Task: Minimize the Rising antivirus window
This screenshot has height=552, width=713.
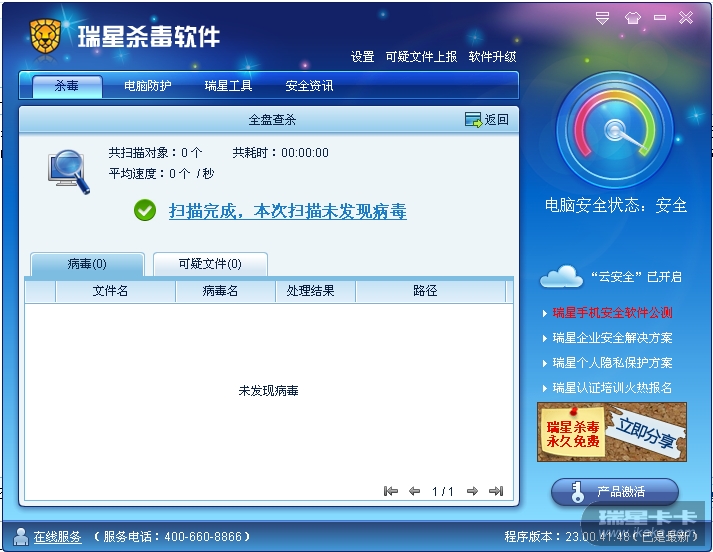Action: click(x=660, y=18)
